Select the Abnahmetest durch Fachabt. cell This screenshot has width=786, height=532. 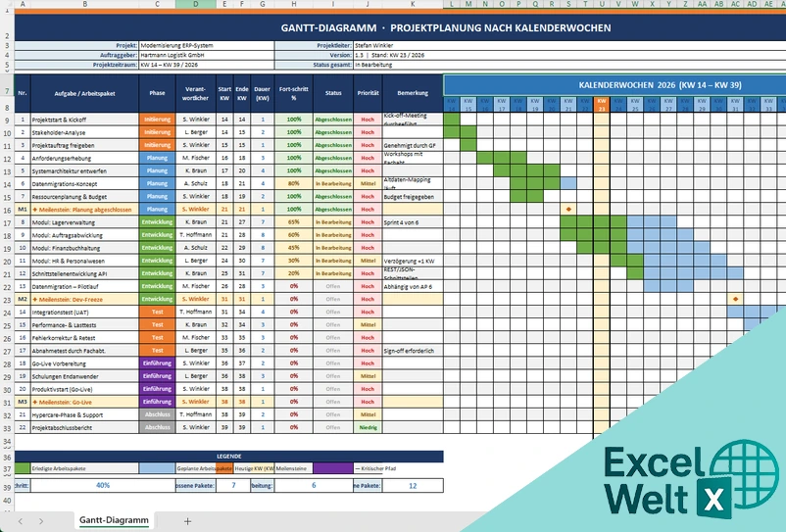pos(84,351)
